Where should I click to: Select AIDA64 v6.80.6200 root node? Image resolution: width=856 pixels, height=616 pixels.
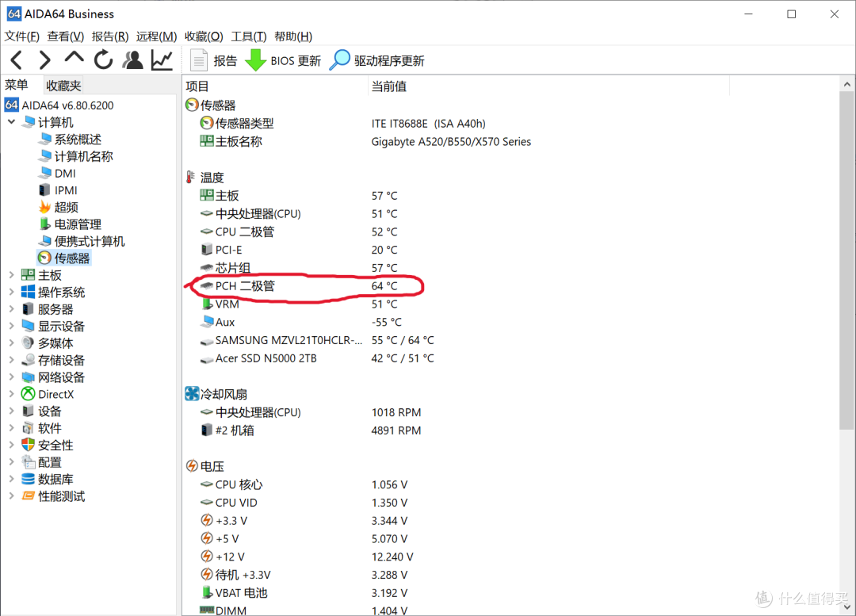tap(59, 105)
